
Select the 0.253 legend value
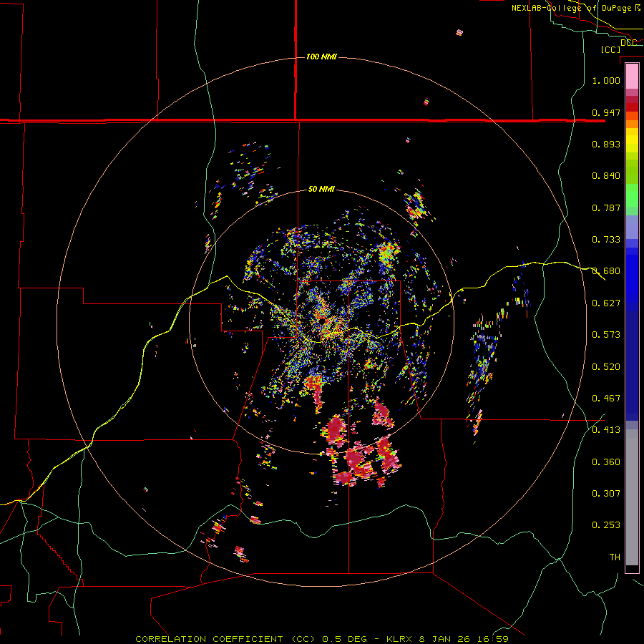[x=606, y=525]
